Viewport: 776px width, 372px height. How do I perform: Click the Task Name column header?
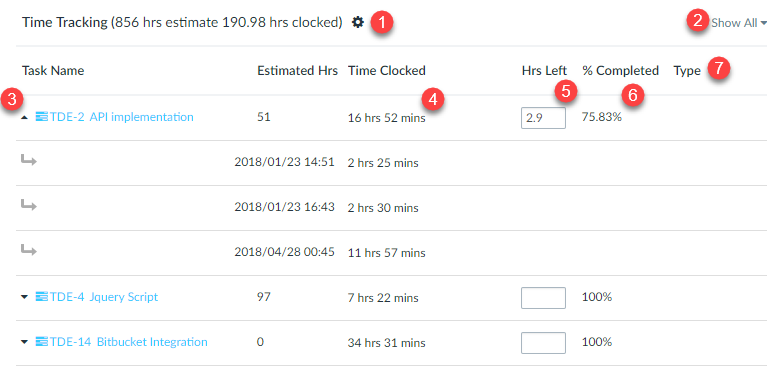click(x=53, y=71)
